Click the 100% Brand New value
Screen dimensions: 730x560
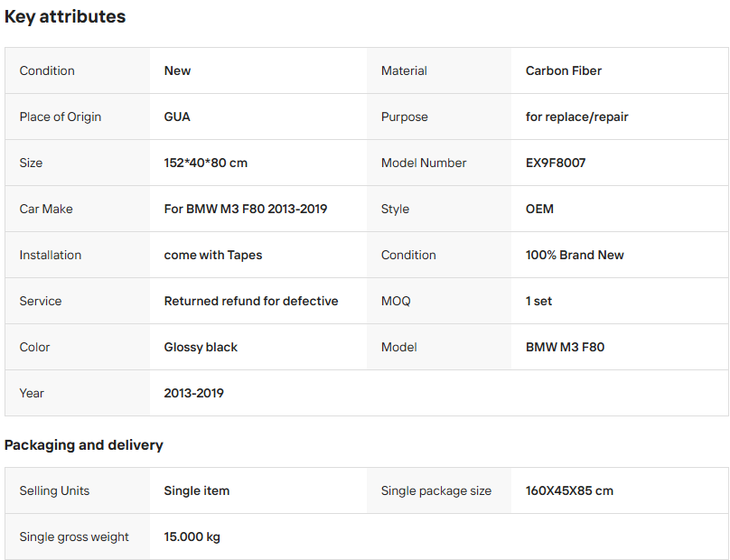[x=575, y=255]
